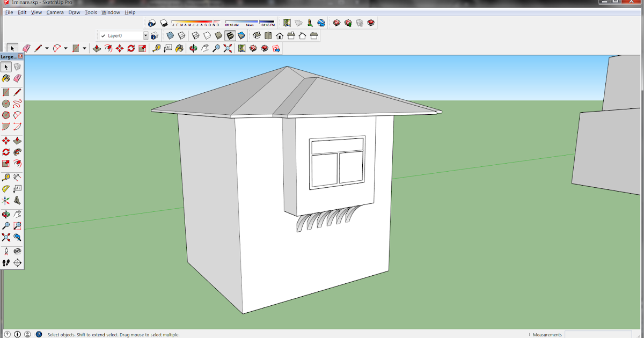Click the shadow month date slider
Screen dimensions: 644x338
click(195, 23)
